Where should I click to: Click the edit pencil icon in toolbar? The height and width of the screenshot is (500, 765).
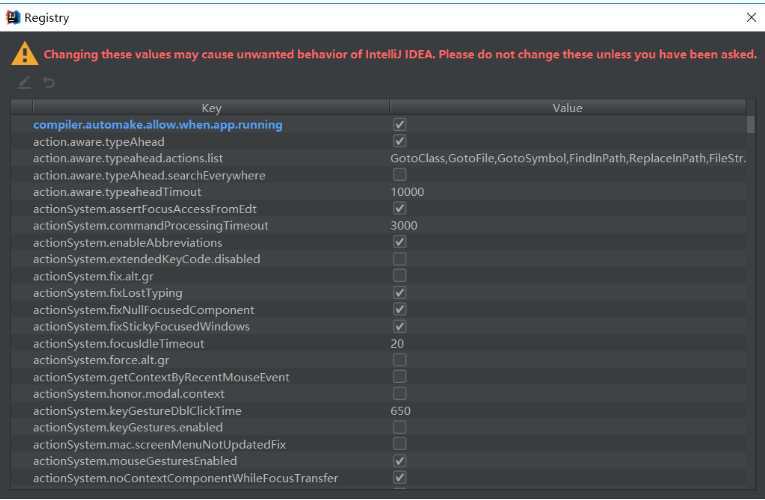(24, 82)
